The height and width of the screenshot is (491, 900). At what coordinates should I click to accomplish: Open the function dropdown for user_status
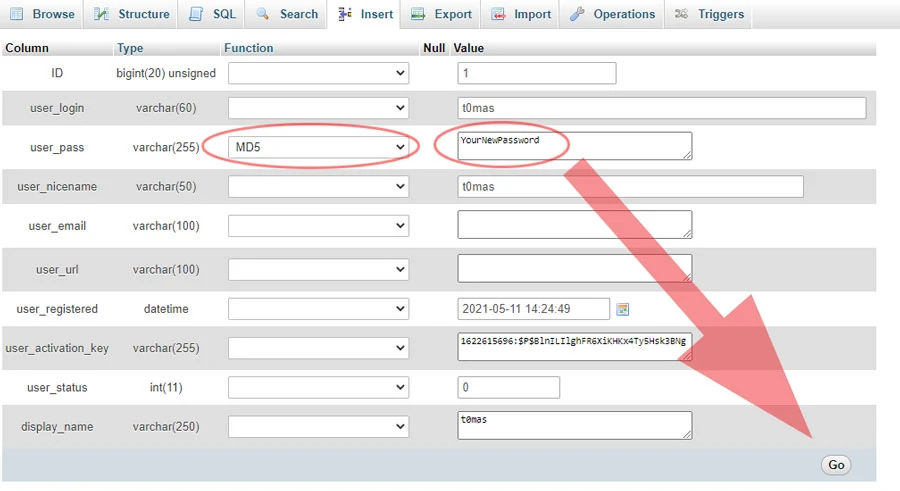pyautogui.click(x=319, y=387)
